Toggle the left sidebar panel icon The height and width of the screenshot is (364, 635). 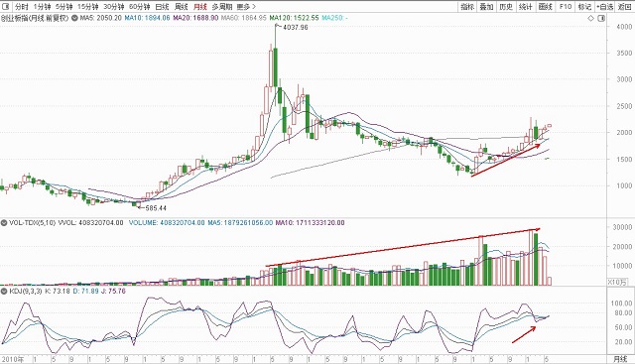pyautogui.click(x=5, y=7)
